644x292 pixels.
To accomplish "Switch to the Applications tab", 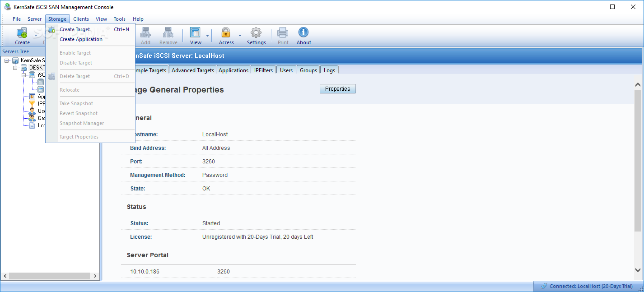I will click(x=233, y=70).
